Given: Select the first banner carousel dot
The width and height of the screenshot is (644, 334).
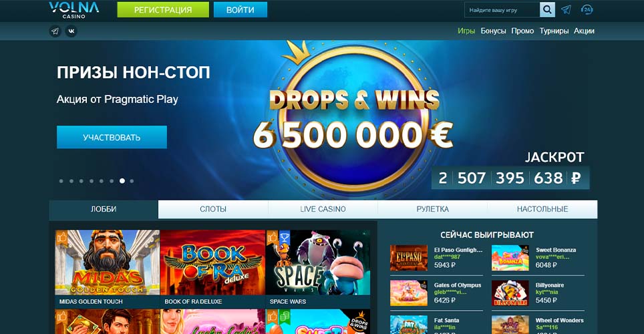Looking at the screenshot, I should click(x=61, y=181).
